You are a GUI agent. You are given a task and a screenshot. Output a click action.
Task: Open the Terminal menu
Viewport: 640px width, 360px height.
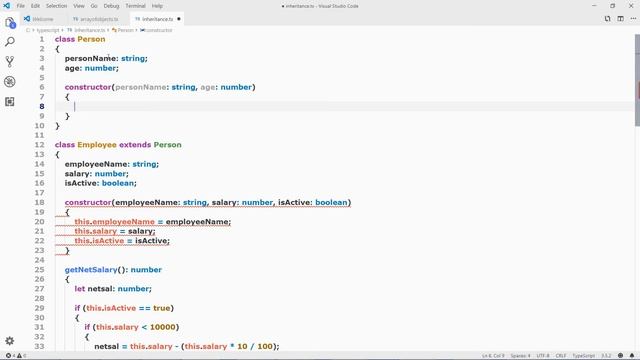tap(135, 6)
